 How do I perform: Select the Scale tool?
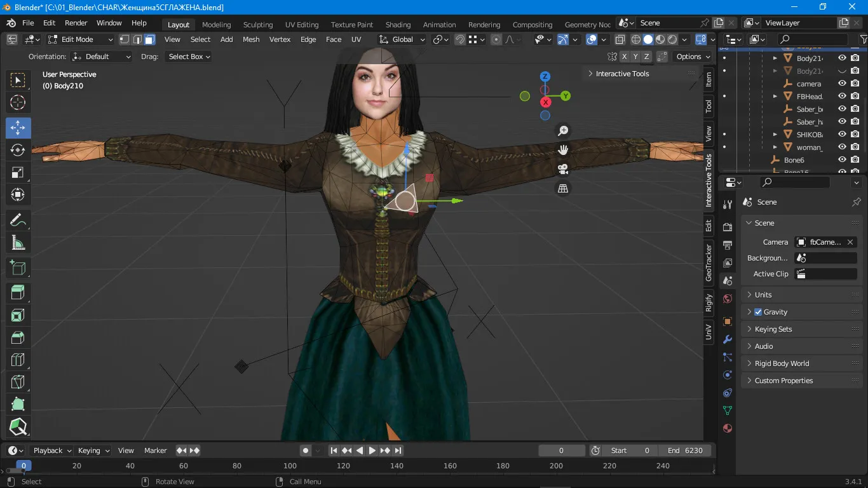tap(18, 173)
